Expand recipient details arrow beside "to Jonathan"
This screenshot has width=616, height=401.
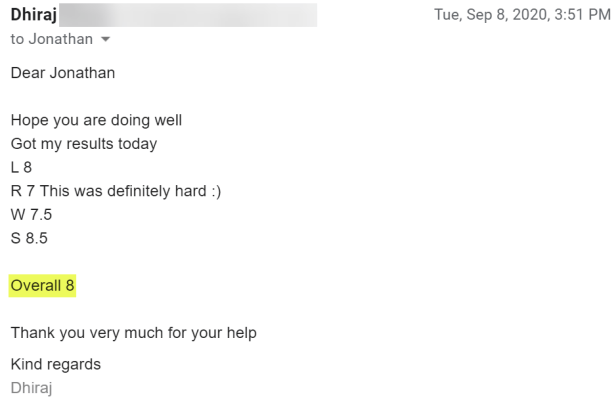point(103,39)
